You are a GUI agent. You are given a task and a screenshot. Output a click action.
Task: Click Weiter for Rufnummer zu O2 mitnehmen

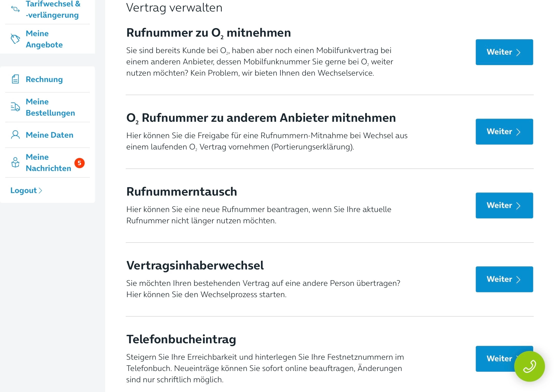click(504, 52)
